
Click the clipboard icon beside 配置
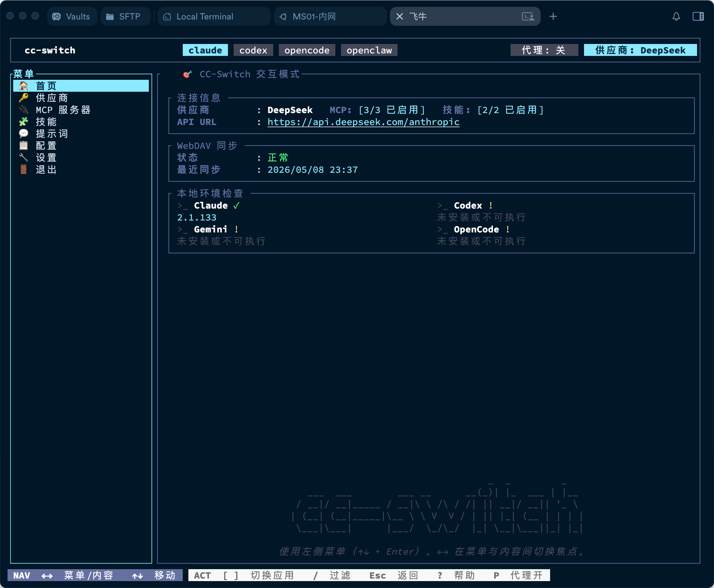(x=23, y=146)
